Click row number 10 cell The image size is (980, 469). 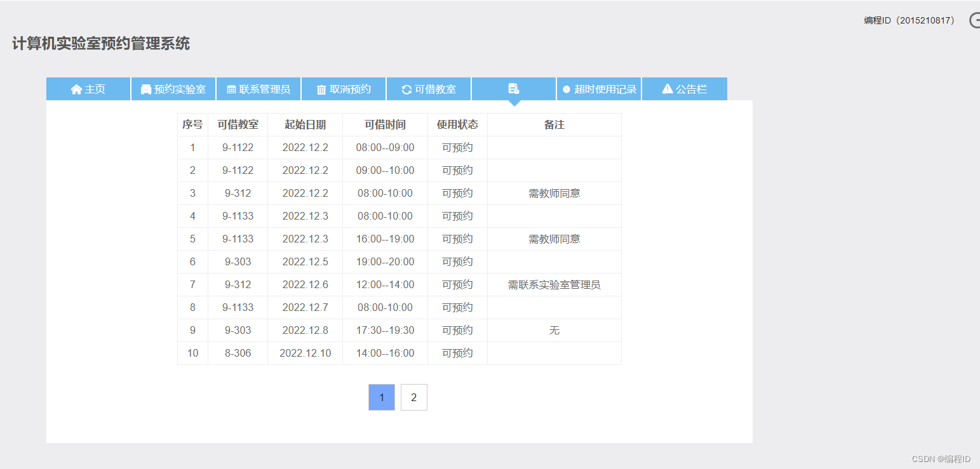[192, 353]
